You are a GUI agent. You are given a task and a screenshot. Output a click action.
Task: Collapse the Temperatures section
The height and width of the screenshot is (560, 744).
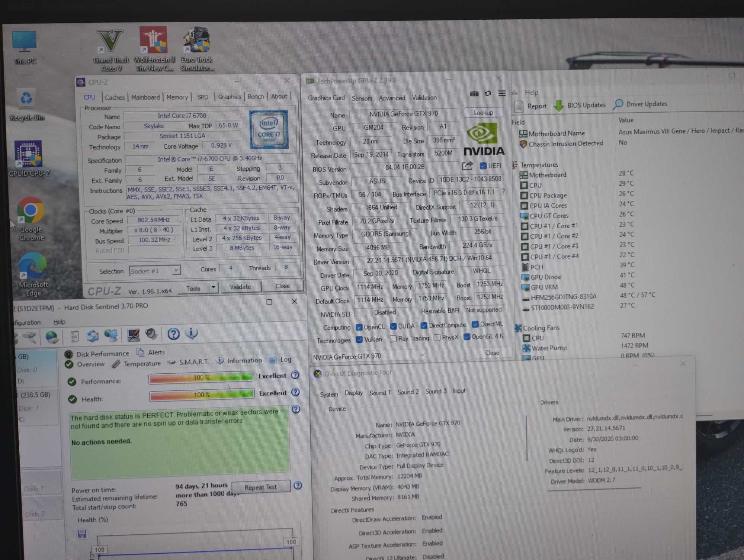tap(514, 165)
